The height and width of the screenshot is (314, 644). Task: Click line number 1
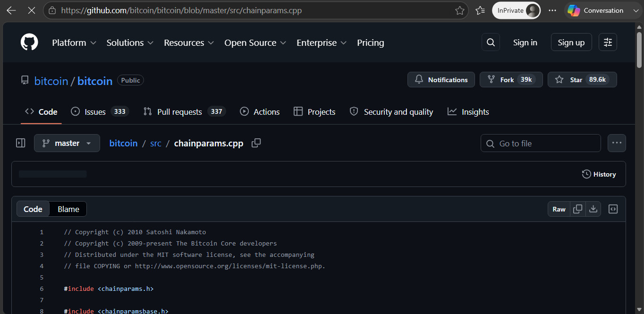42,232
